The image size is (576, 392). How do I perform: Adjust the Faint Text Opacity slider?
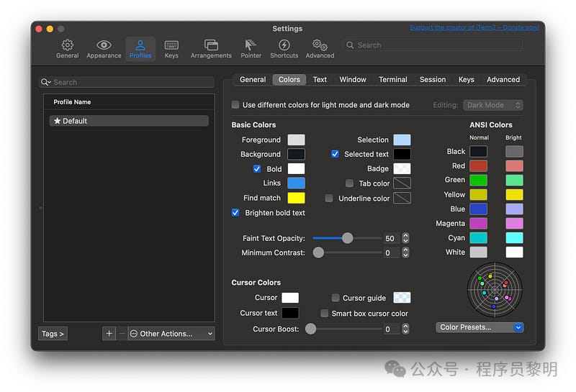click(347, 238)
